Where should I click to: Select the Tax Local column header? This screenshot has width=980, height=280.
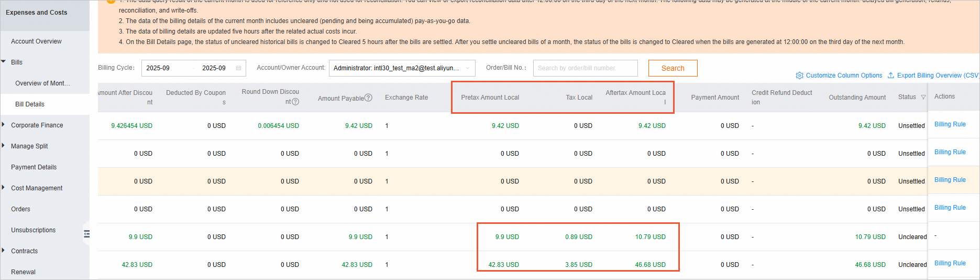579,98
